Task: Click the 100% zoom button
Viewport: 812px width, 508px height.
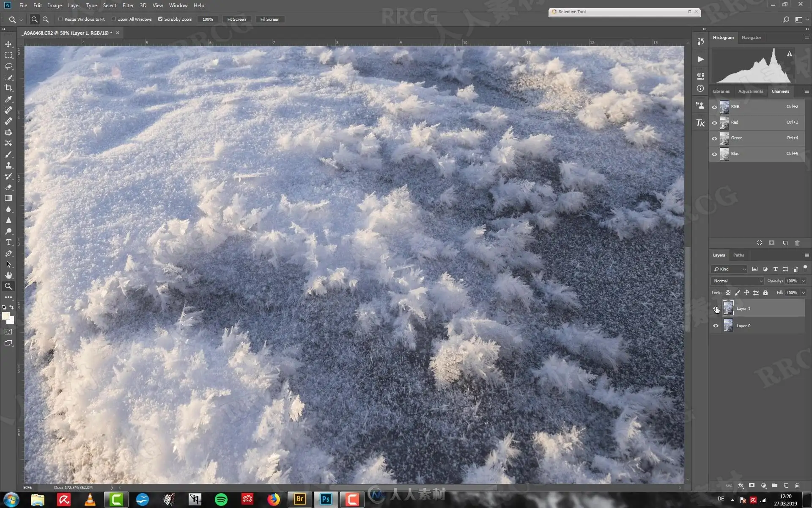Action: tap(208, 19)
